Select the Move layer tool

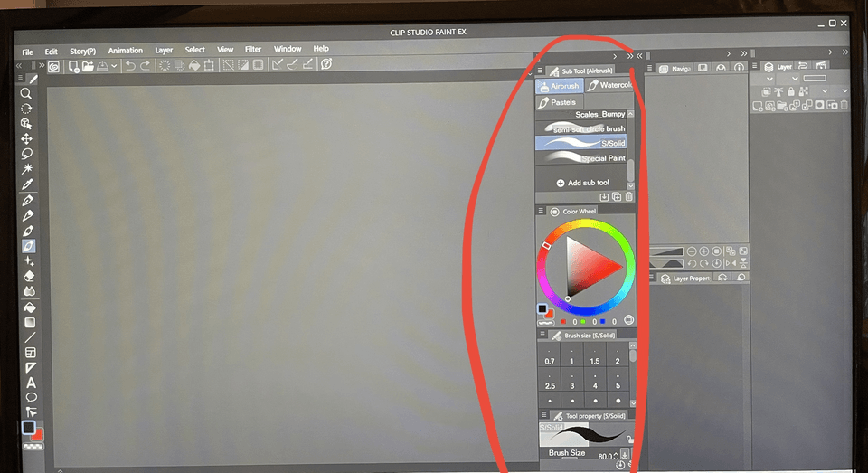[x=26, y=138]
